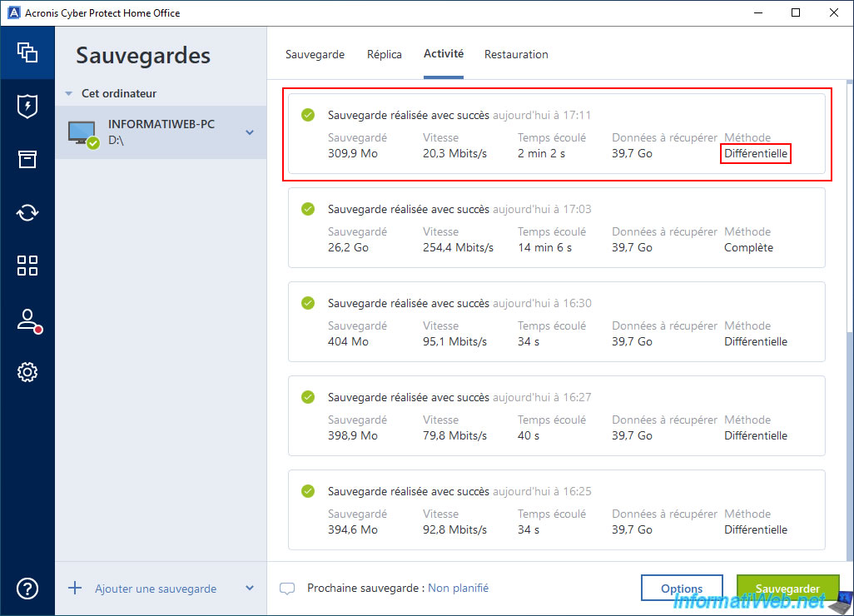Screen dimensions: 854x616
Task: Click the 14 min 6 s elapsed time
Action: click(544, 248)
